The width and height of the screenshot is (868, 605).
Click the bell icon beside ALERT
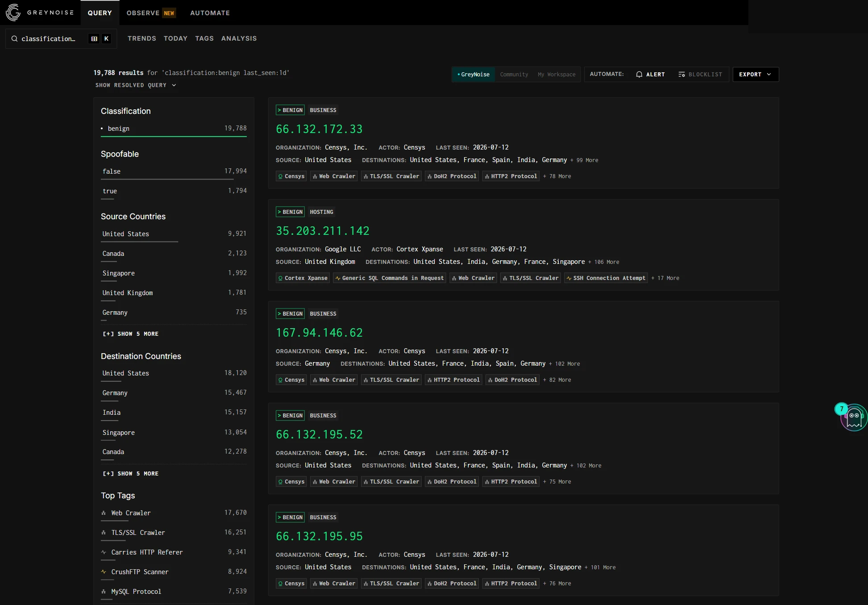point(639,75)
